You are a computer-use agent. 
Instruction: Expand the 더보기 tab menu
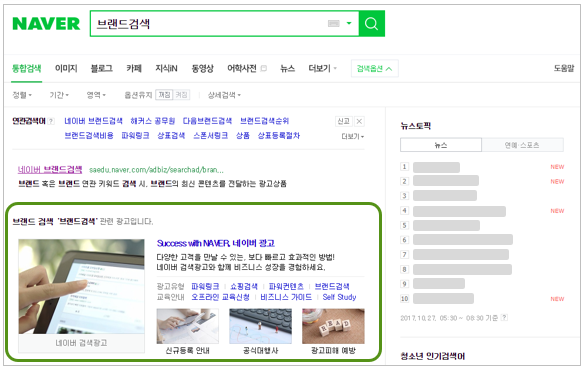coord(323,68)
